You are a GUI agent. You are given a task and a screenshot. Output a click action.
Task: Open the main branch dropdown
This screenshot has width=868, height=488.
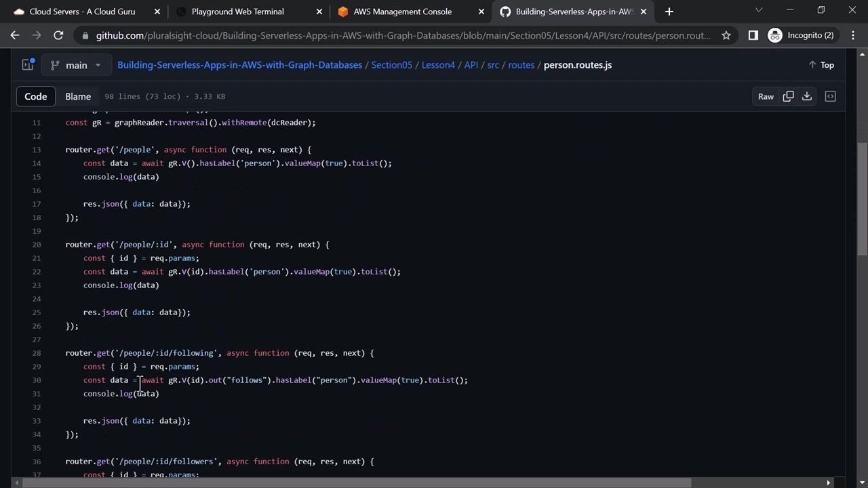75,65
